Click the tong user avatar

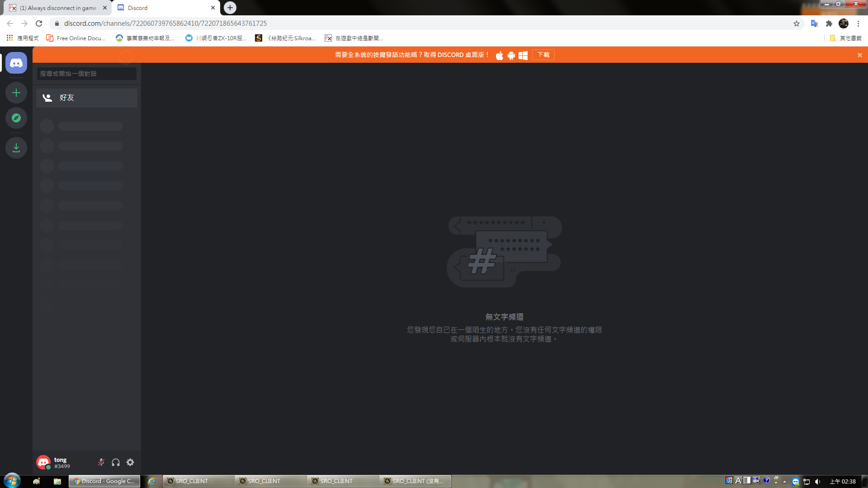[43, 462]
